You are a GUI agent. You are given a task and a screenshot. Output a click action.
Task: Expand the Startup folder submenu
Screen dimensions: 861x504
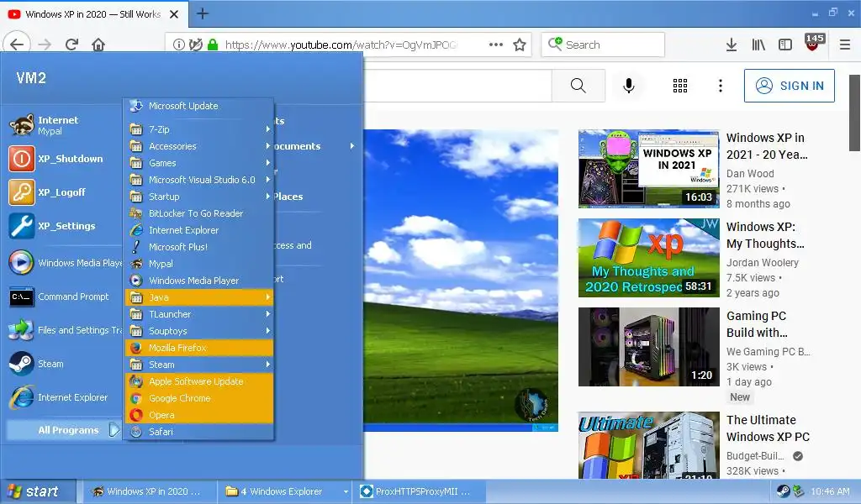199,197
